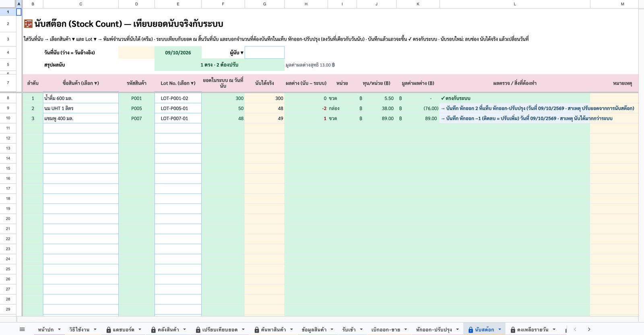The height and width of the screenshot is (335, 644).
Task: Select product name cell น้ำดื่ม 600 มล.
Action: [81, 98]
